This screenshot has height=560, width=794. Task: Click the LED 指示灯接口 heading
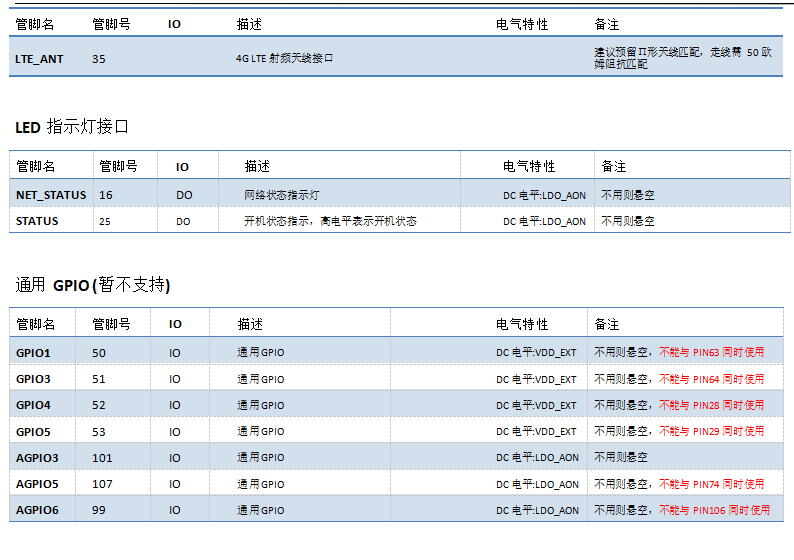[x=72, y=127]
